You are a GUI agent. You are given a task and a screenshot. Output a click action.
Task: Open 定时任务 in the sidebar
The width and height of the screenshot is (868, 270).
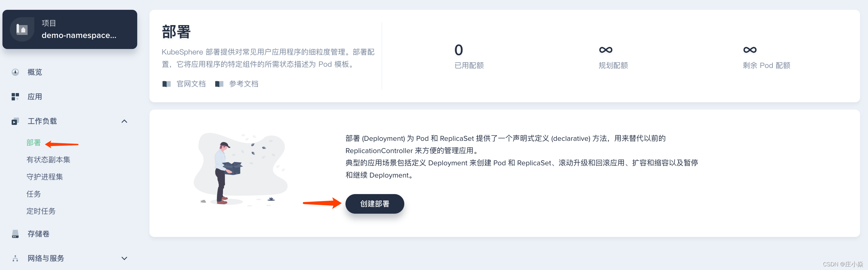[41, 211]
